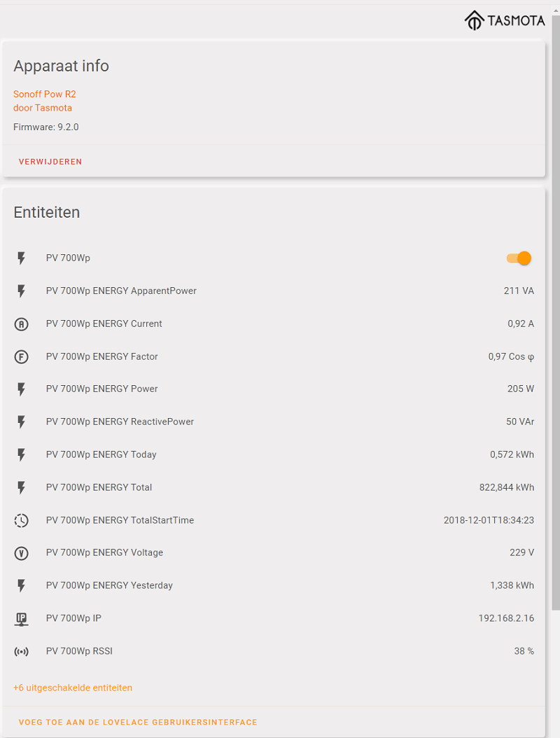The height and width of the screenshot is (738, 560).
Task: Click the 205 W power value
Action: (521, 389)
